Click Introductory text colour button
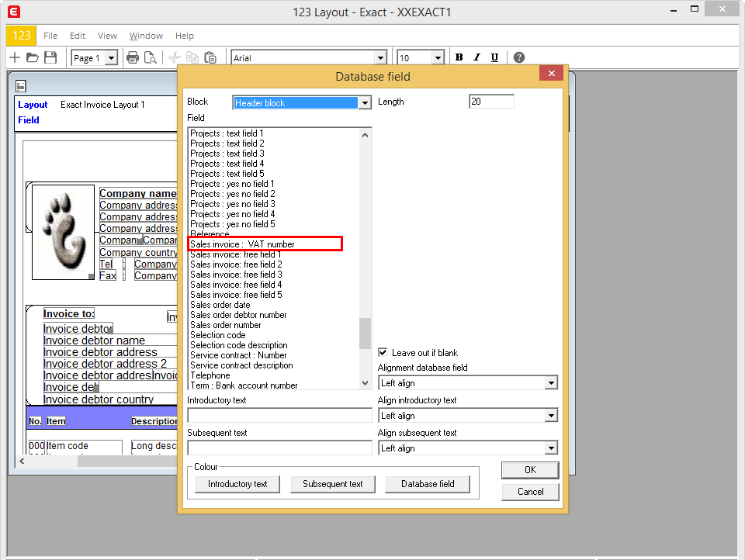 coord(237,484)
